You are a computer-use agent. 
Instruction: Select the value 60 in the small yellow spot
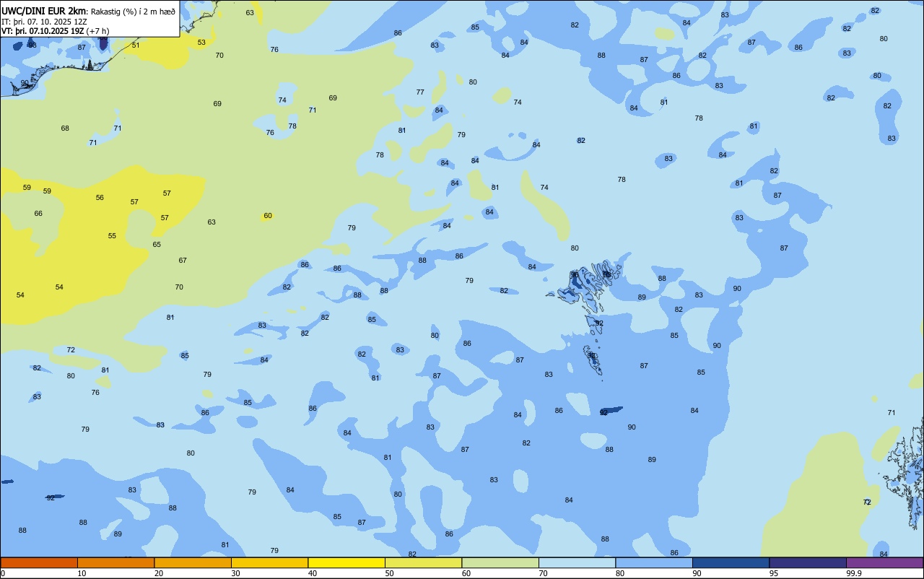tap(268, 216)
